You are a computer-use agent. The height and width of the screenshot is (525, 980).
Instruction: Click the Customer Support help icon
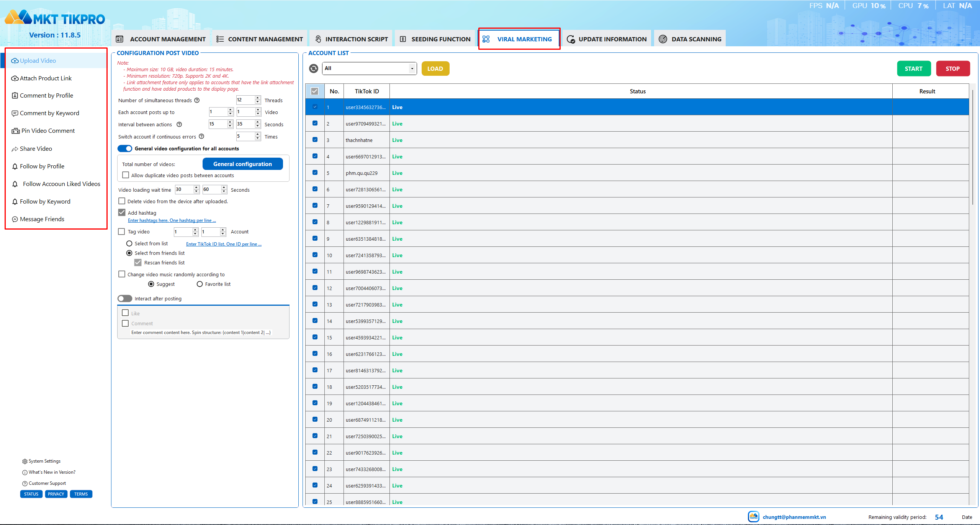click(x=25, y=484)
